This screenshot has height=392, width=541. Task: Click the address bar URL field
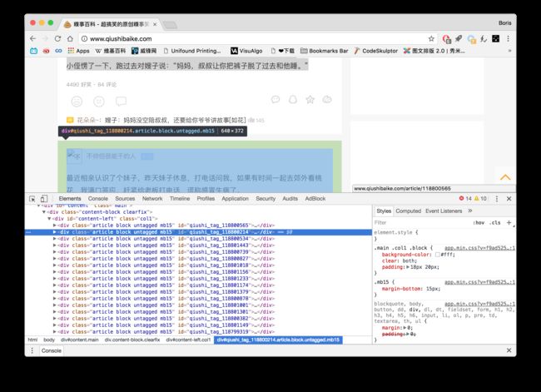pos(256,38)
